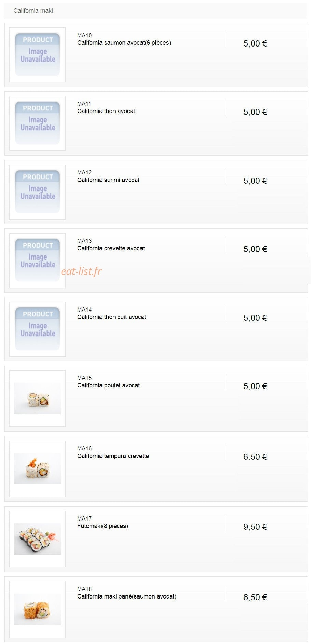Screen dimensions: 311x644
Task: Open the MA11 placeholder product image
Action: 37,123
